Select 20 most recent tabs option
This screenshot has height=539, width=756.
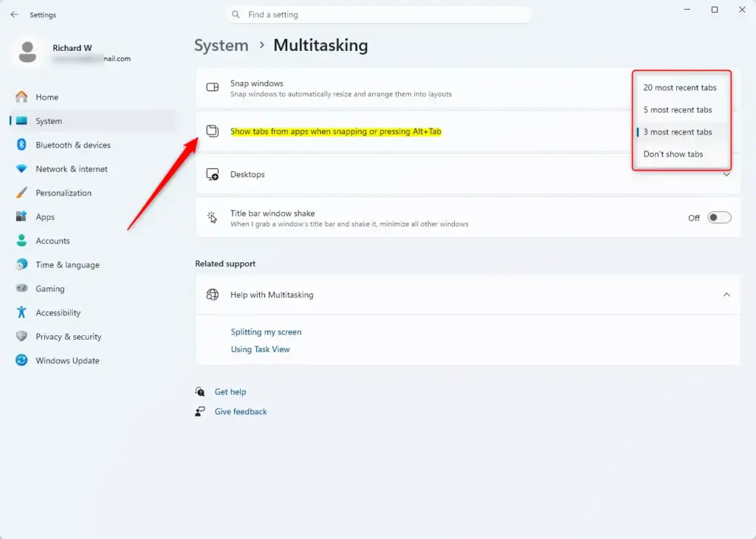(680, 88)
